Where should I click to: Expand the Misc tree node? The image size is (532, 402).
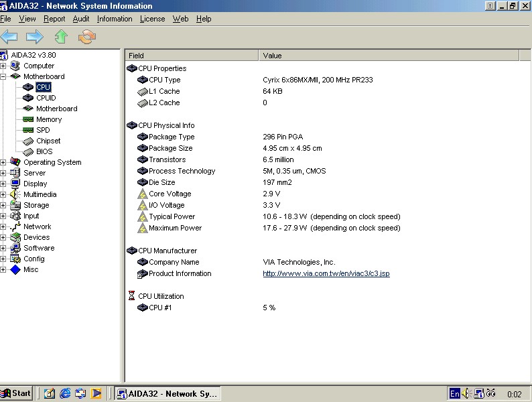tap(3, 270)
